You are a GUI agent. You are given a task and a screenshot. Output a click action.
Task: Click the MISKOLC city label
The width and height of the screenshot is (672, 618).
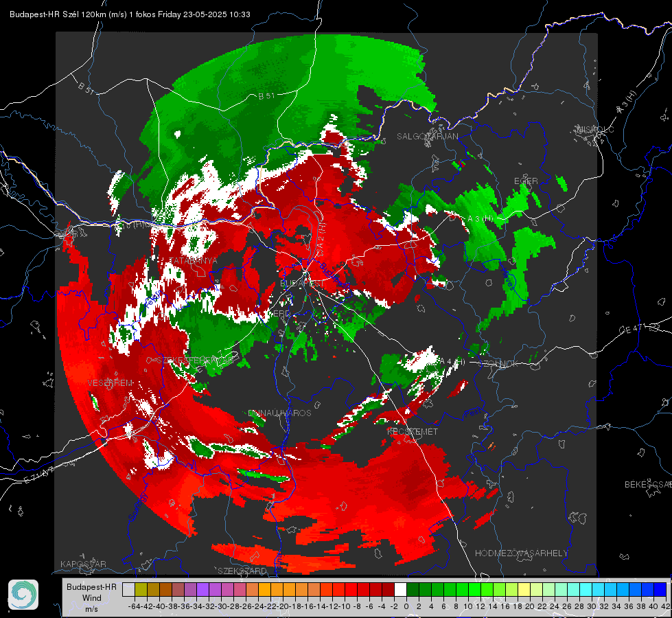(x=596, y=130)
